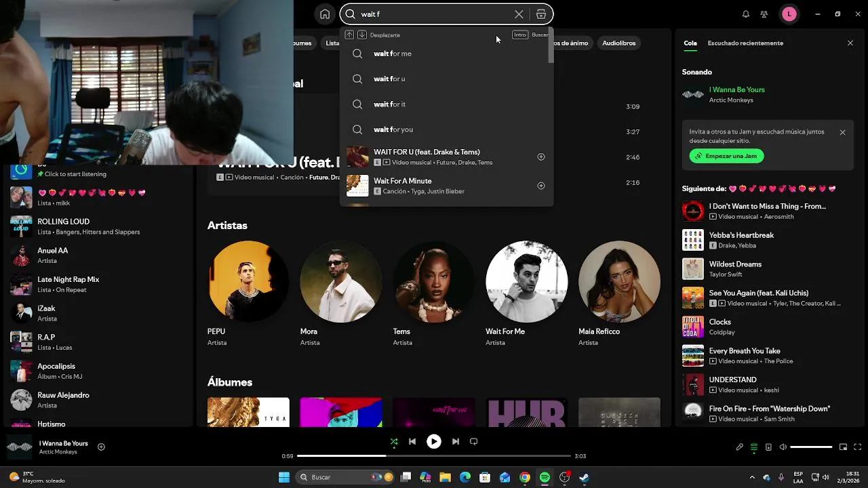
Task: Switch to Escuchado recientemente tab
Action: 745,43
